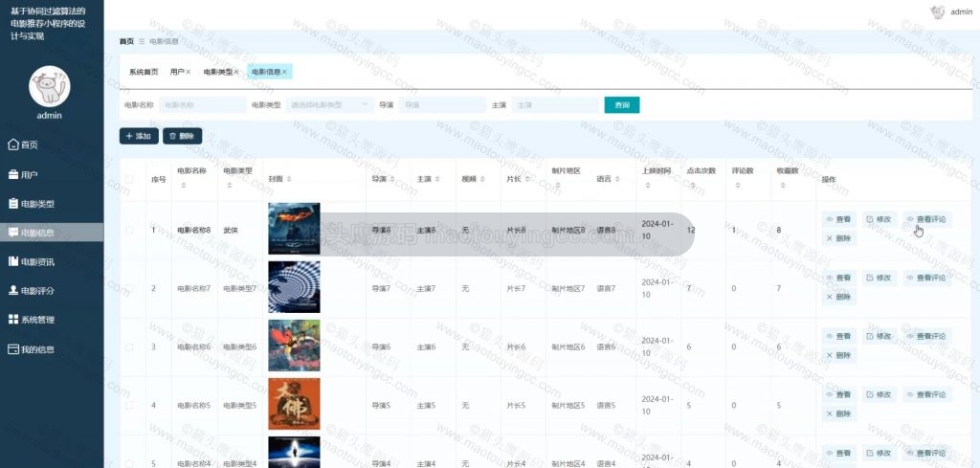Sort by 制片地区 column arrows
This screenshot has height=468, width=980.
(558, 186)
